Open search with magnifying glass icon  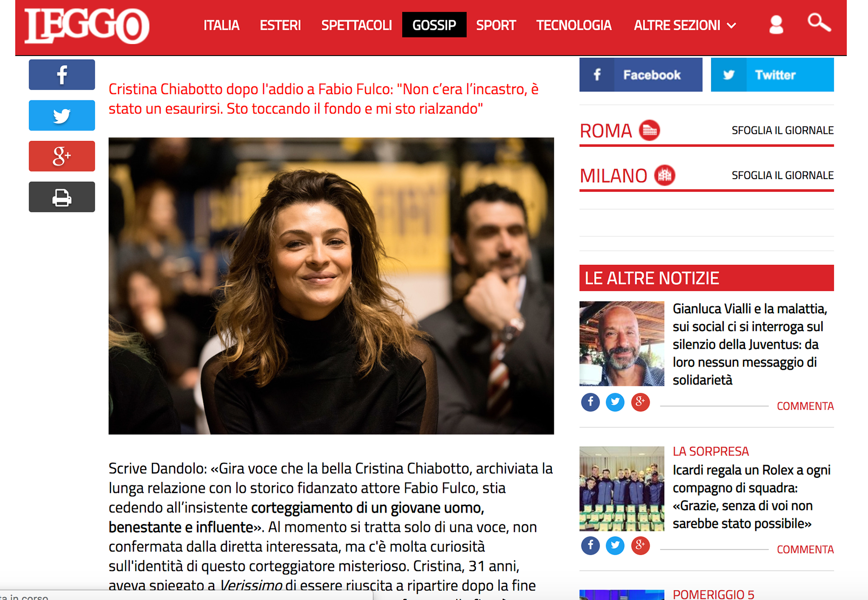point(819,23)
